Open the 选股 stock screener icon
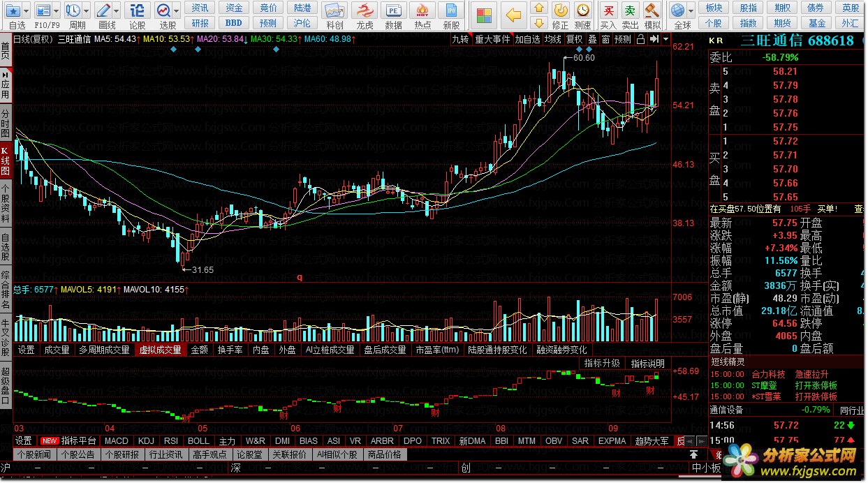Viewport: 868px width, 483px height. (164, 10)
